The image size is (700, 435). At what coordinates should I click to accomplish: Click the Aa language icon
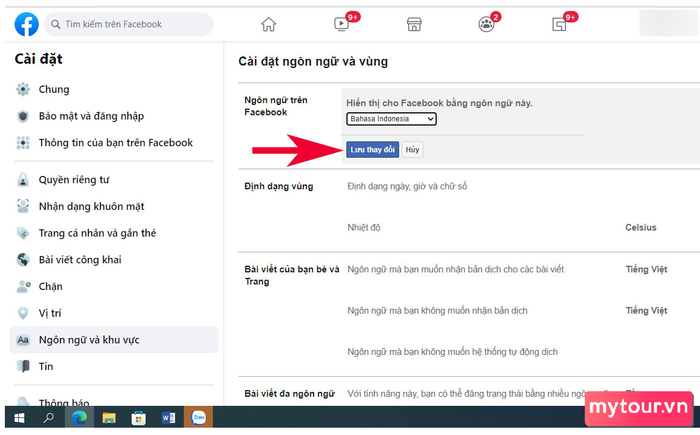coord(23,340)
